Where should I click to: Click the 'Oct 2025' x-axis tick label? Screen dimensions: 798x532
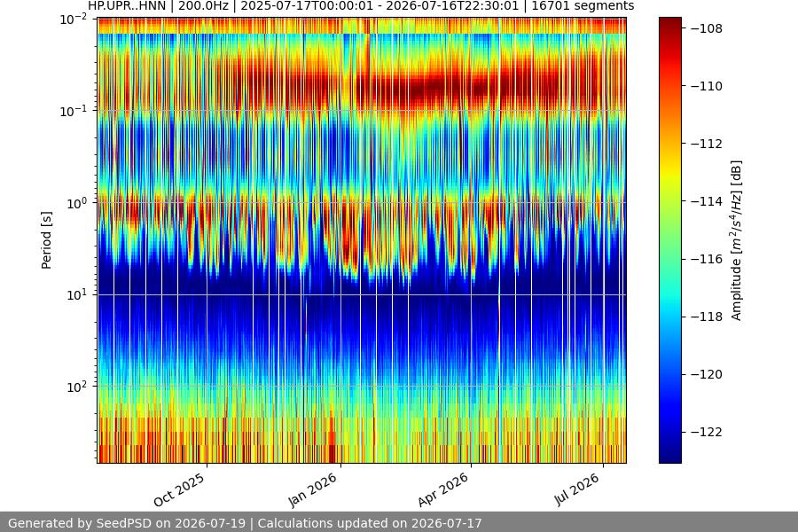point(180,489)
